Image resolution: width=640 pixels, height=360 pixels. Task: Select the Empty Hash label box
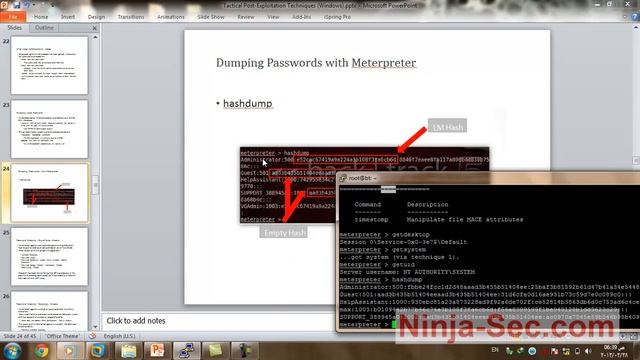[x=284, y=233]
